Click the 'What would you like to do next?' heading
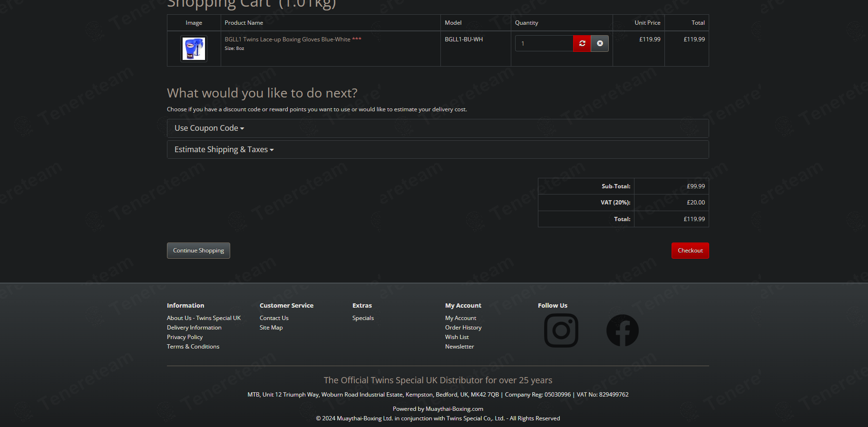This screenshot has height=427, width=868. 262,93
